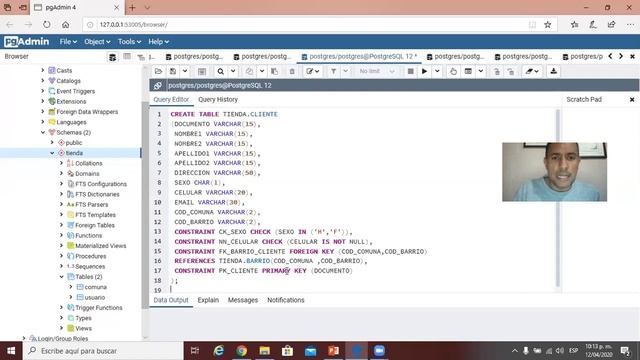
Task: Select the comuna table
Action: 96,287
